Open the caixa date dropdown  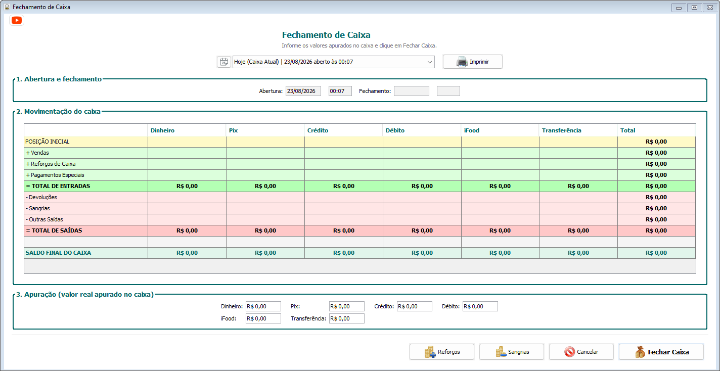click(430, 62)
